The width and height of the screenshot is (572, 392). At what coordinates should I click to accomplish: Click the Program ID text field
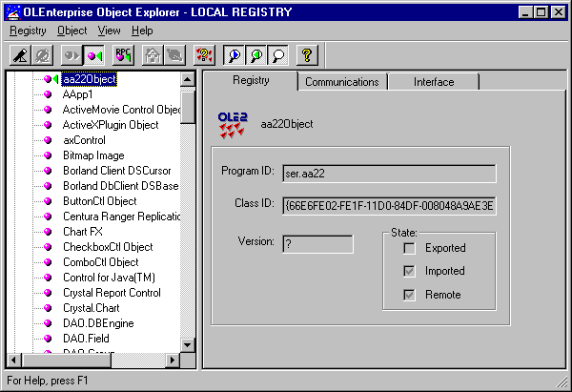coord(389,173)
